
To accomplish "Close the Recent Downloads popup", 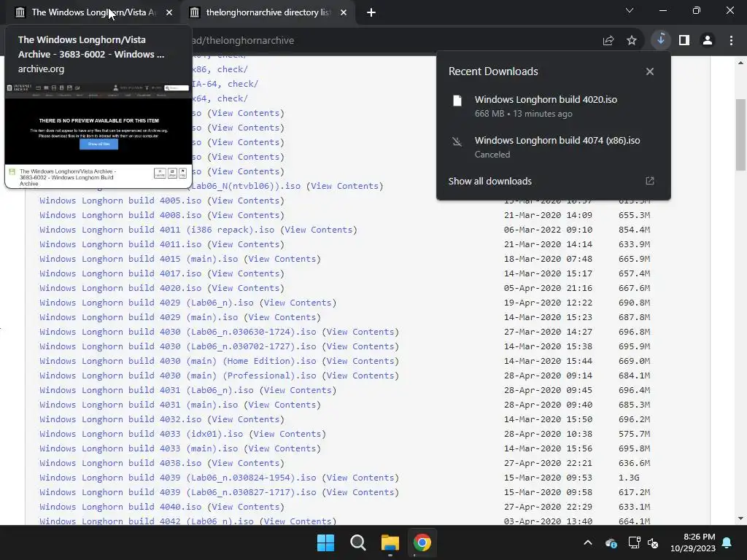I will pos(650,71).
